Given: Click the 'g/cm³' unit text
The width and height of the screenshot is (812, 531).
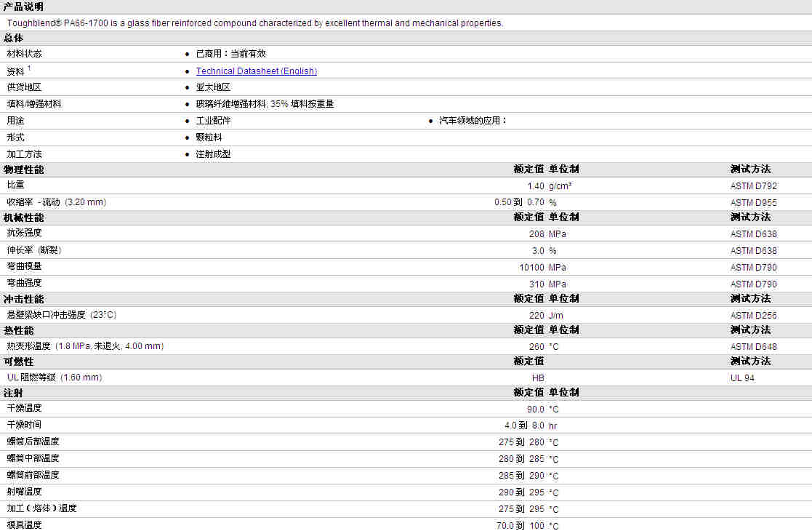Looking at the screenshot, I should (x=560, y=186).
